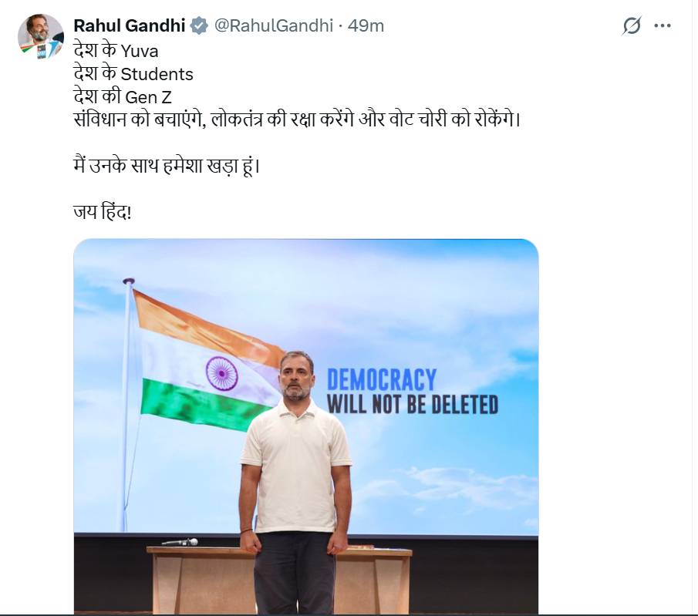
Task: Click the man in the white polo shirt
Action: click(x=295, y=463)
